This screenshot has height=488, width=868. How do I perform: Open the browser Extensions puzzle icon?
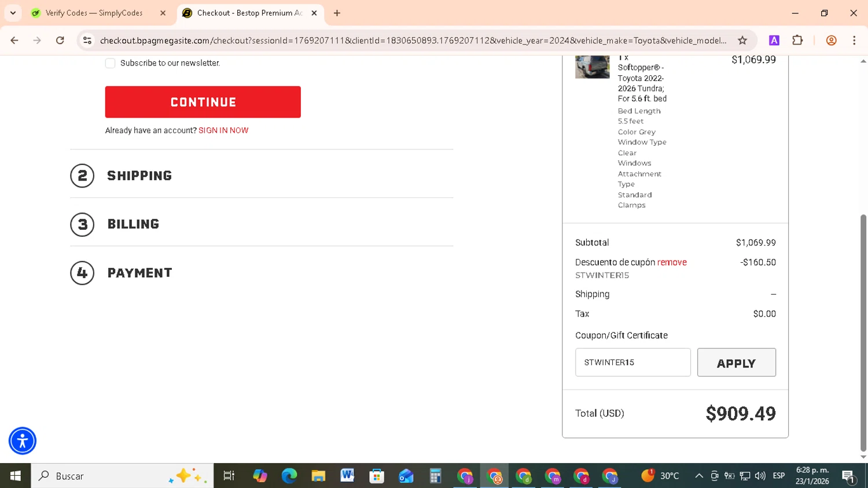[x=797, y=41]
